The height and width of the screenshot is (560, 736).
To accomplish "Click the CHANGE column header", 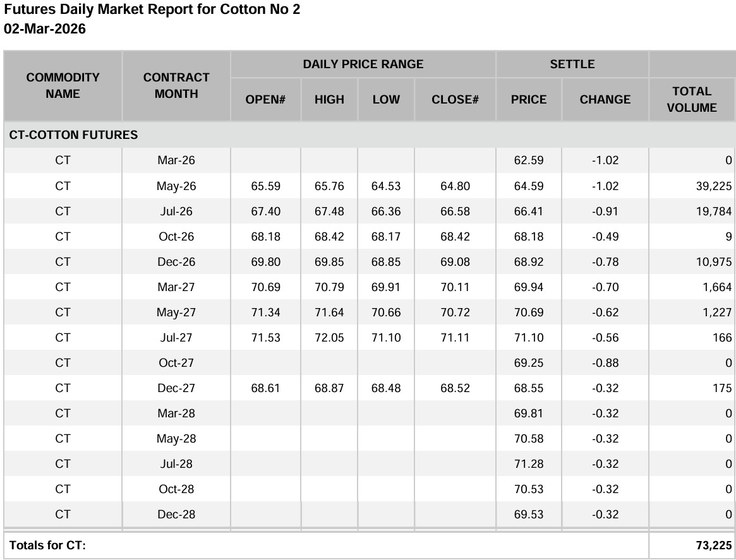I will point(605,100).
